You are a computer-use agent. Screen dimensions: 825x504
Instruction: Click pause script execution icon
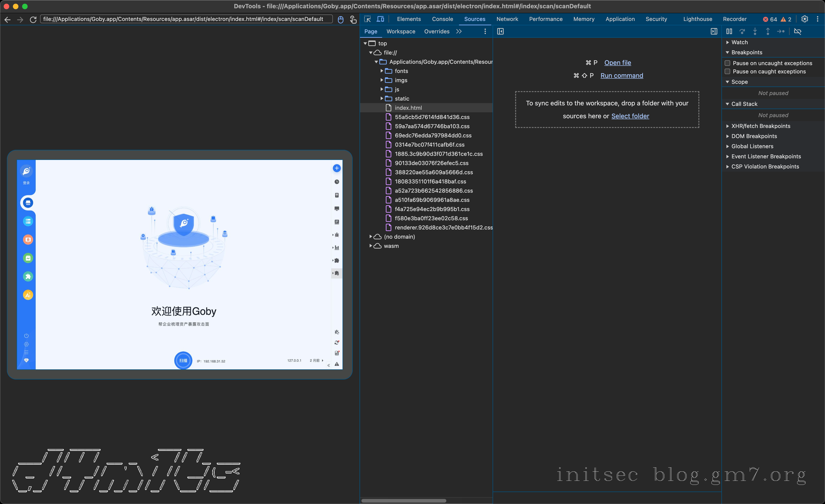729,32
